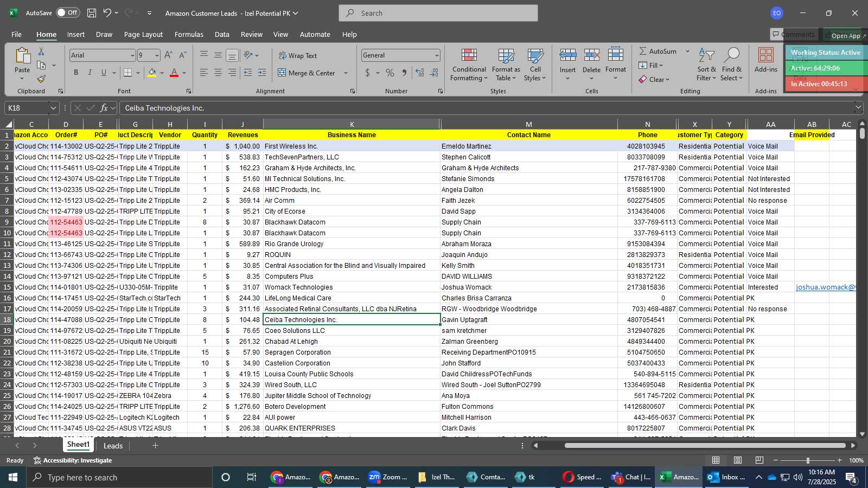The height and width of the screenshot is (488, 868).
Task: Open Conditional Formatting menu
Action: 469,65
